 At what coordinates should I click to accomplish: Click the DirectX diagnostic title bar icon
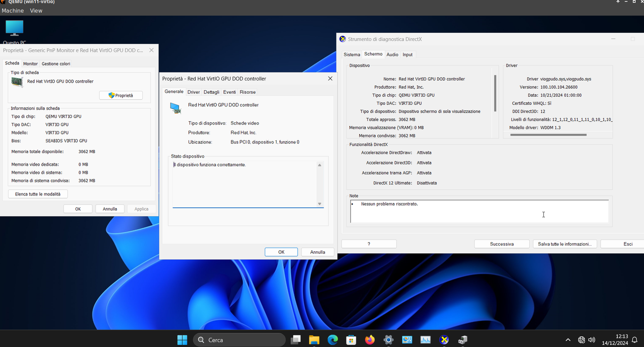[343, 39]
